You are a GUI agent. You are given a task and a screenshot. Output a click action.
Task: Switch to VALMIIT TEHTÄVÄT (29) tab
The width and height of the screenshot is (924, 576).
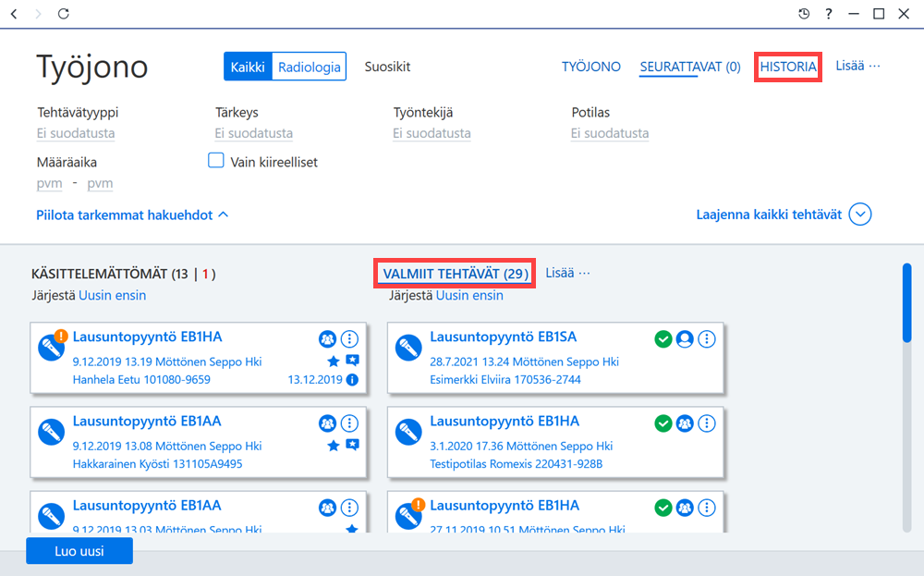pyautogui.click(x=455, y=274)
